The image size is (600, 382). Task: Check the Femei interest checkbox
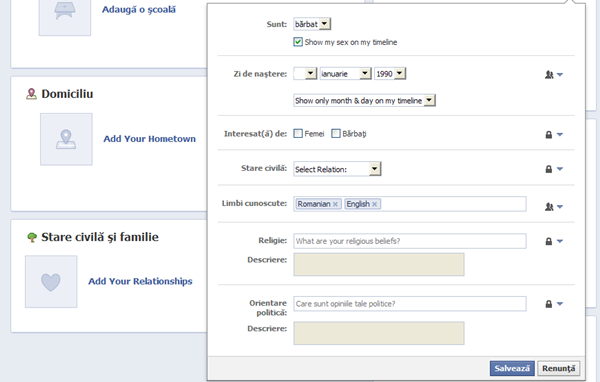[x=298, y=133]
